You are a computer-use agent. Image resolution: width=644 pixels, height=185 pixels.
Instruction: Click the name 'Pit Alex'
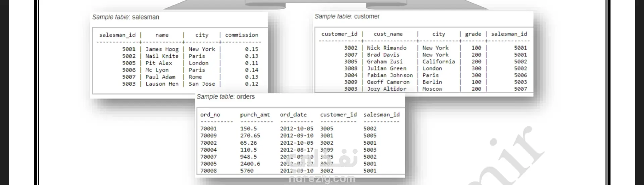[x=159, y=63]
